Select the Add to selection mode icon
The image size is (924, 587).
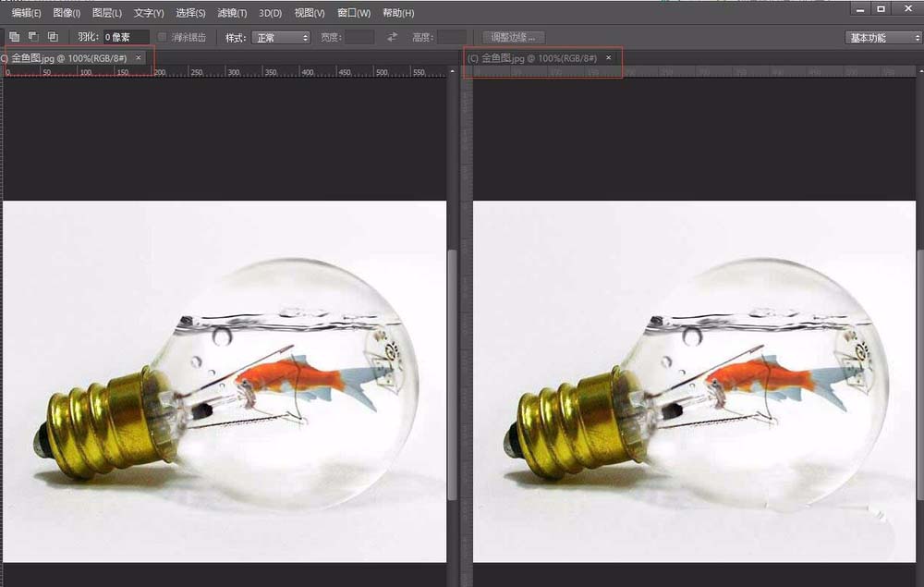click(x=14, y=37)
